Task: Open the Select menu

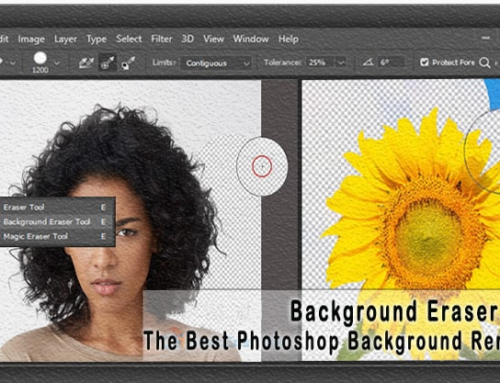Action: [129, 39]
